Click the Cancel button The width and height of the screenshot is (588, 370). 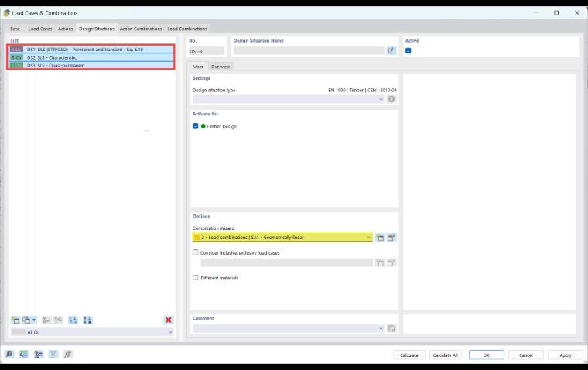tap(526, 355)
